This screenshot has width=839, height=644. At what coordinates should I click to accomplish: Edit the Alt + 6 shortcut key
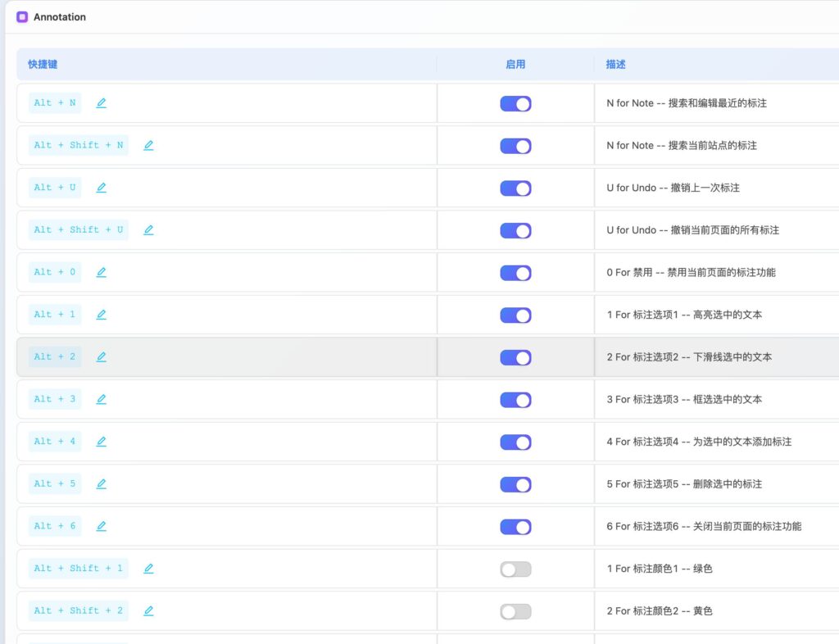102,526
